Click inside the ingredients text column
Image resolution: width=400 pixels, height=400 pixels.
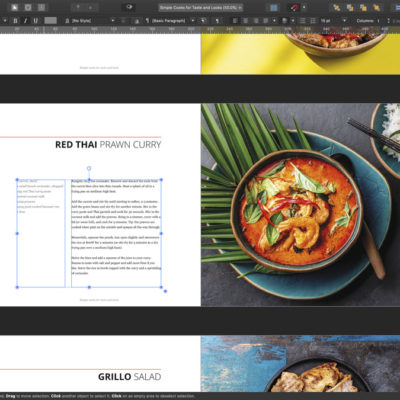(x=41, y=233)
